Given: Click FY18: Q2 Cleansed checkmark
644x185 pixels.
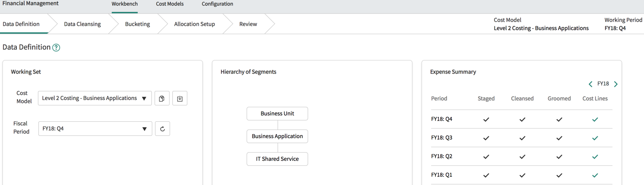Looking at the screenshot, I should tap(522, 157).
